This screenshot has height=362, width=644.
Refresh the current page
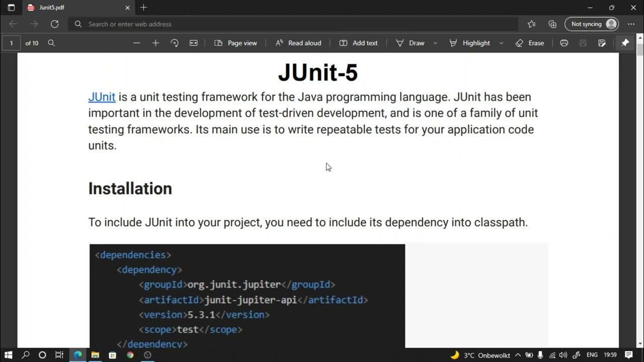(x=54, y=24)
